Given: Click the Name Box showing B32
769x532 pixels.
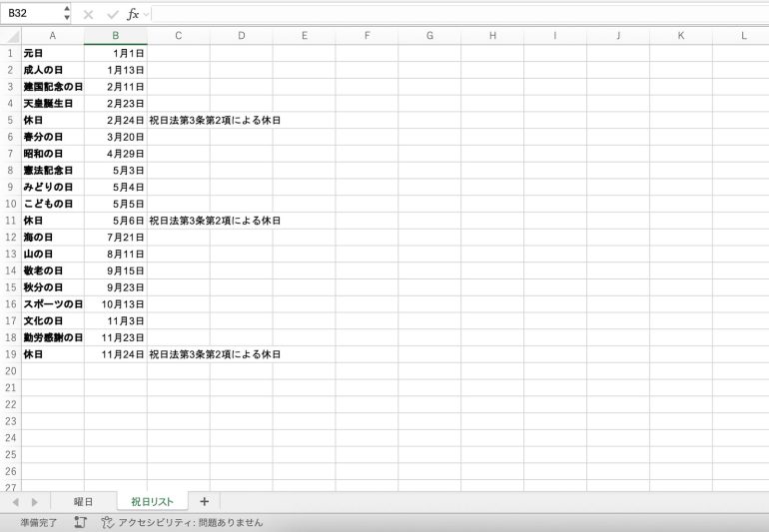Looking at the screenshot, I should click(x=32, y=13).
